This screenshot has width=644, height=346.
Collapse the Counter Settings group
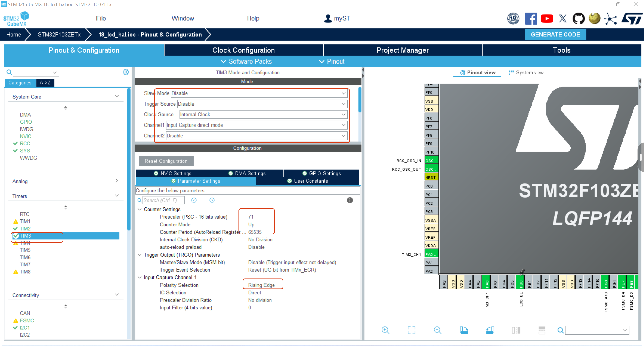139,209
